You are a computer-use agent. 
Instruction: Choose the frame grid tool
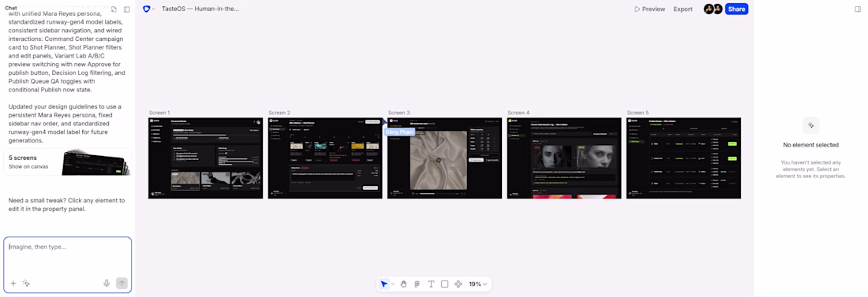click(x=417, y=284)
